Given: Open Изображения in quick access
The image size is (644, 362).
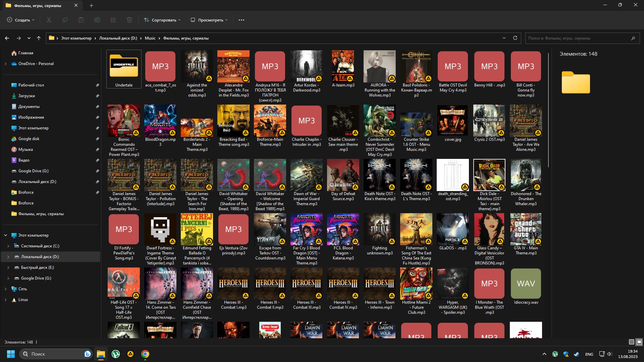Looking at the screenshot, I should [31, 117].
